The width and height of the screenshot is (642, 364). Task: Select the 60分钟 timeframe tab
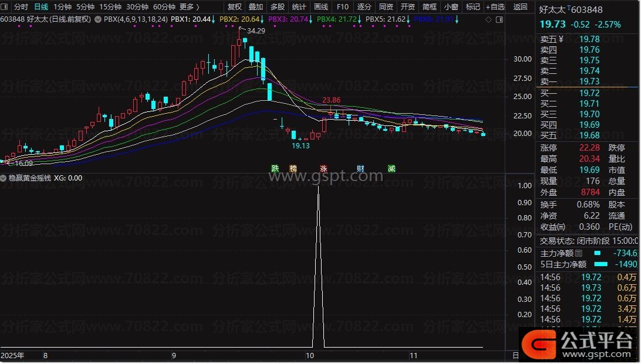point(164,7)
